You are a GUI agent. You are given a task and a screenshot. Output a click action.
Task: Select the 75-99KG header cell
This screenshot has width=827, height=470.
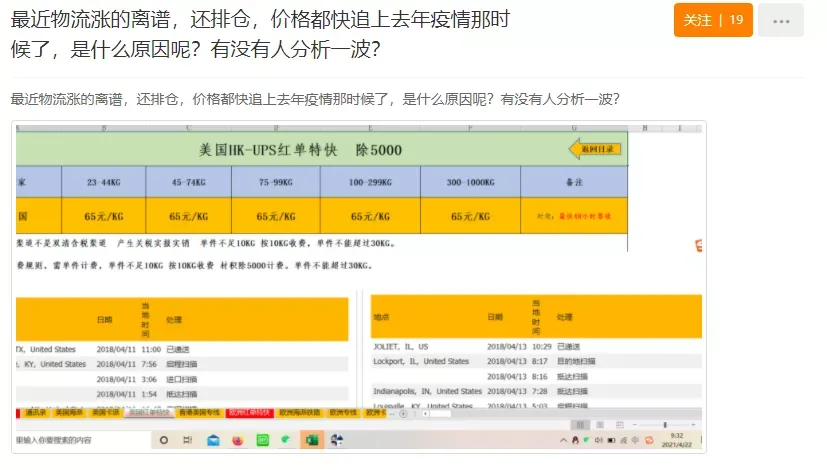tap(276, 182)
